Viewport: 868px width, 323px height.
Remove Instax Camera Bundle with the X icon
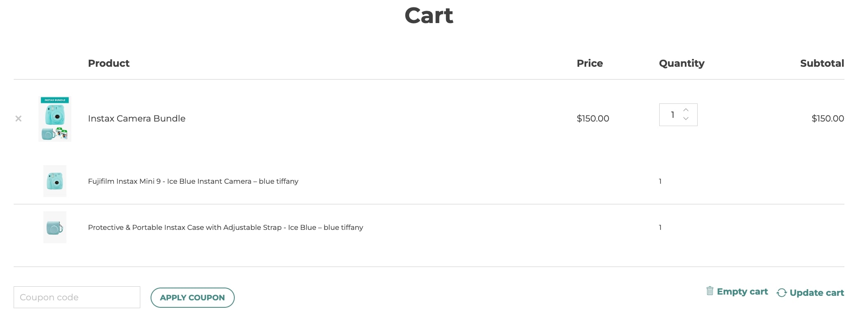coord(19,119)
